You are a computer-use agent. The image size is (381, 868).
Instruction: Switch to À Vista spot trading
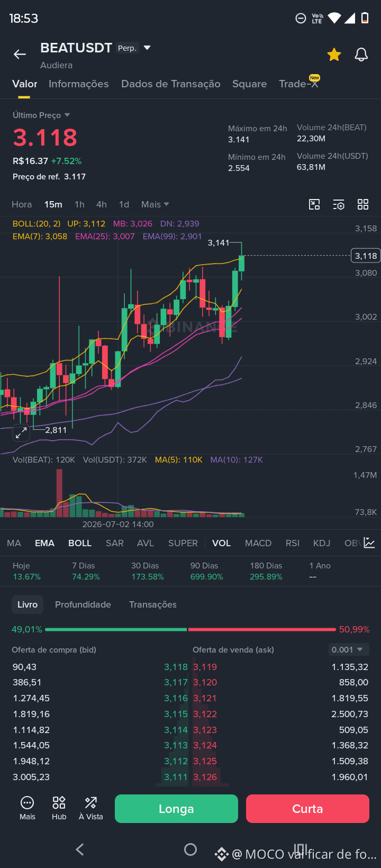pyautogui.click(x=91, y=808)
